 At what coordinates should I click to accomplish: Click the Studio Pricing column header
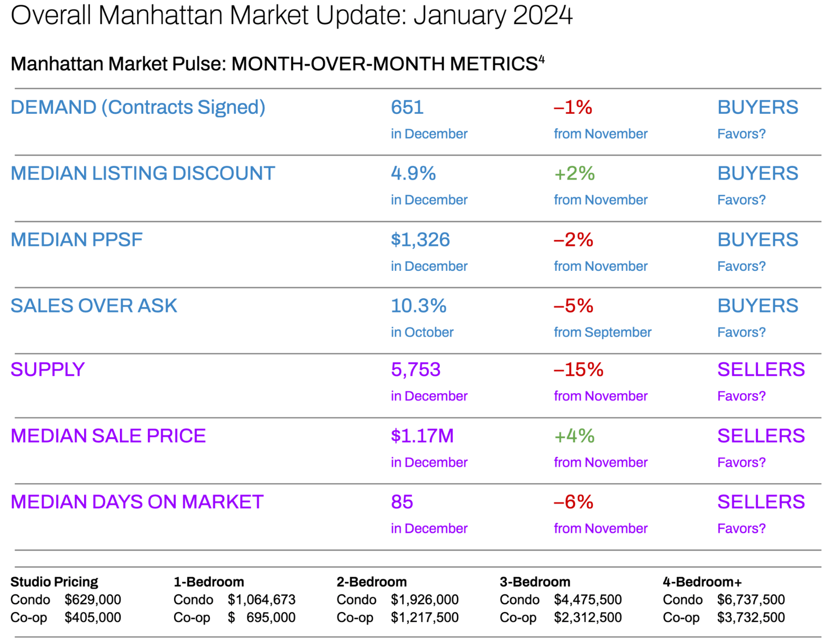(54, 582)
